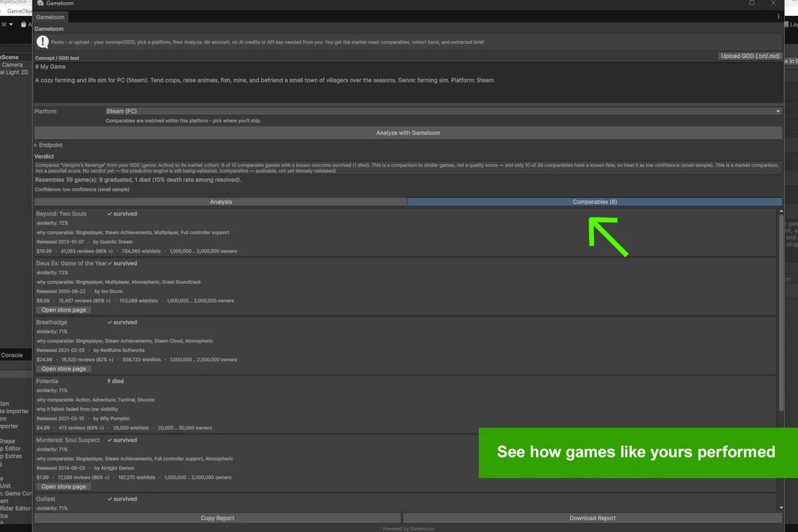This screenshot has width=798, height=532.
Task: Open the IK dropdown in Unity toolbar
Action: pyautogui.click(x=7, y=25)
